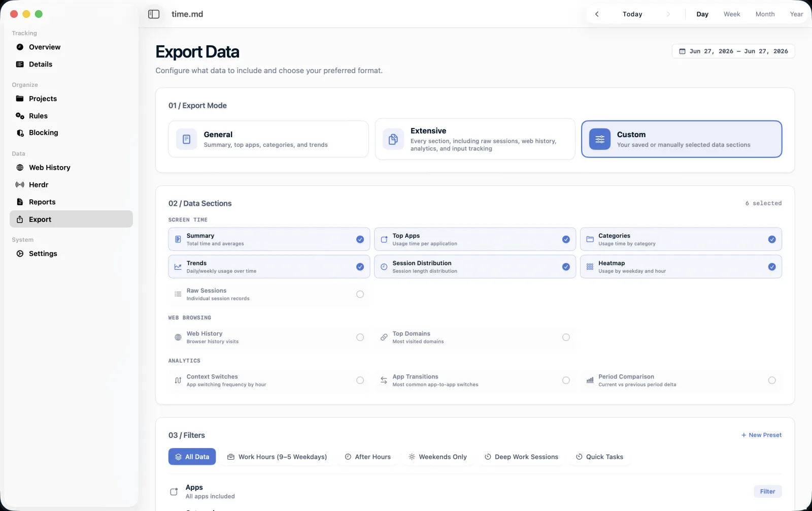The width and height of the screenshot is (812, 511).
Task: Uncheck the Categories section checkmark
Action: 772,239
